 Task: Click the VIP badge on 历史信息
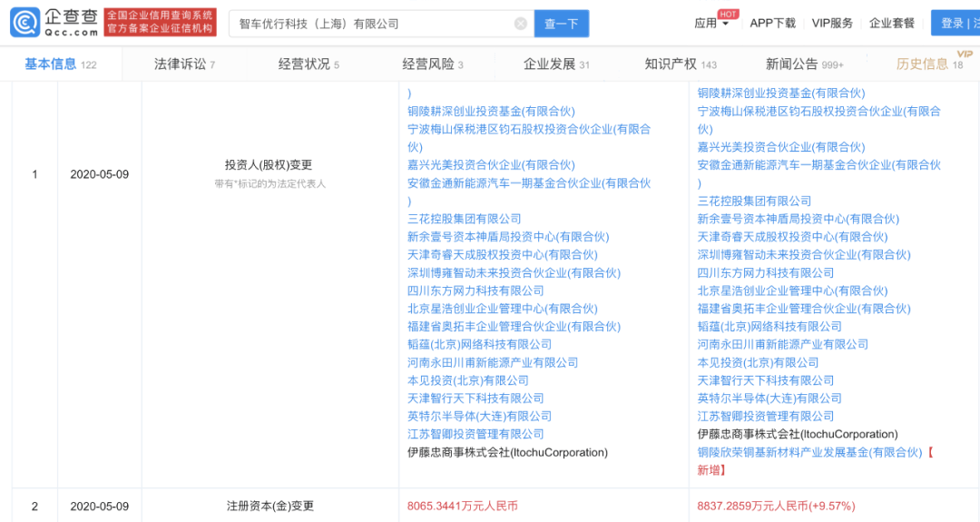tap(965, 54)
